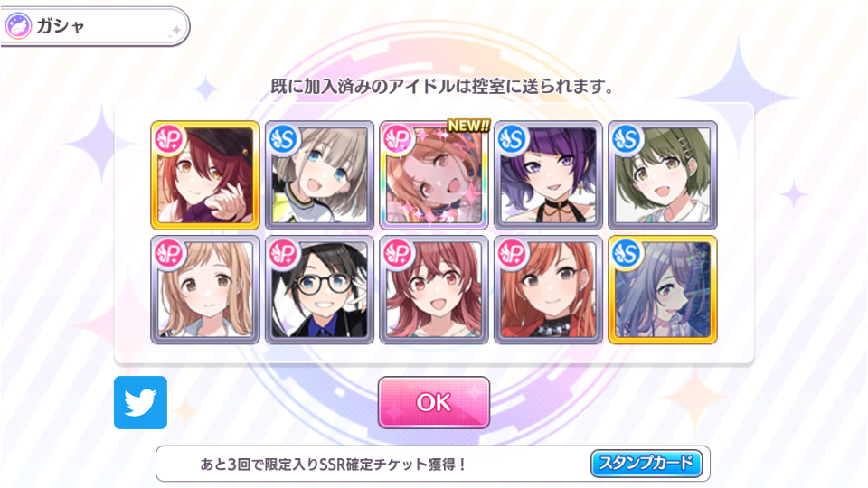Select the red-haired idol wearing black hat
This screenshot has height=488, width=868.
205,174
